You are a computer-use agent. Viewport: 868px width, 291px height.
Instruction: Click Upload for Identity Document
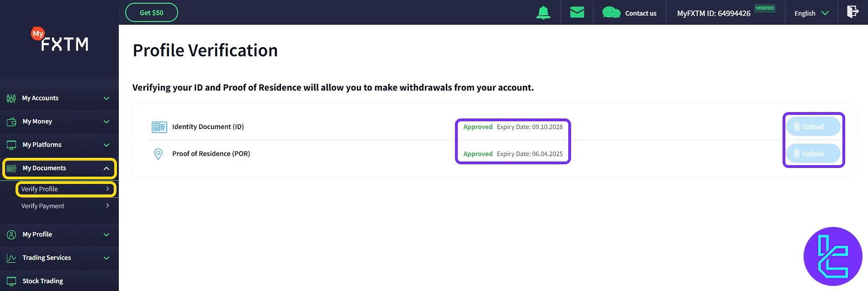(813, 127)
